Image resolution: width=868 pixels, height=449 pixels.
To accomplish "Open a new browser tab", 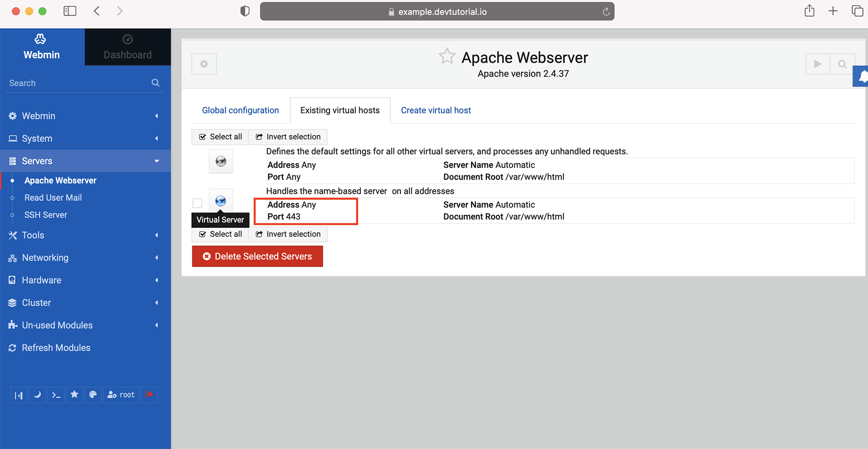I will click(833, 11).
